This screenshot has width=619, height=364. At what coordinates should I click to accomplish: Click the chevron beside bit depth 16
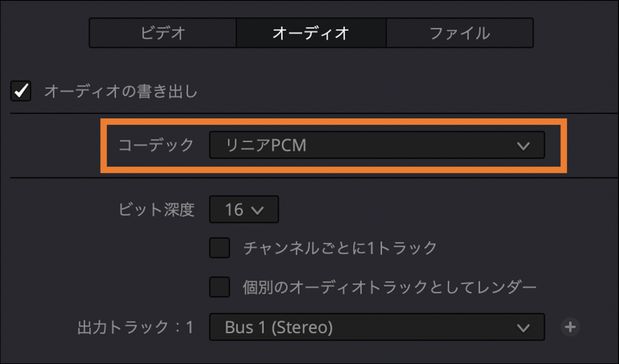[257, 210]
